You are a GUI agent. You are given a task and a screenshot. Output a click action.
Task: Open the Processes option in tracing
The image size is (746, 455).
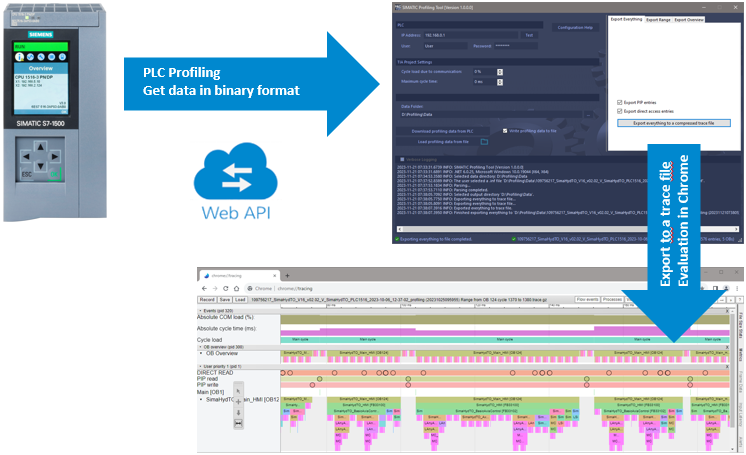pos(612,299)
